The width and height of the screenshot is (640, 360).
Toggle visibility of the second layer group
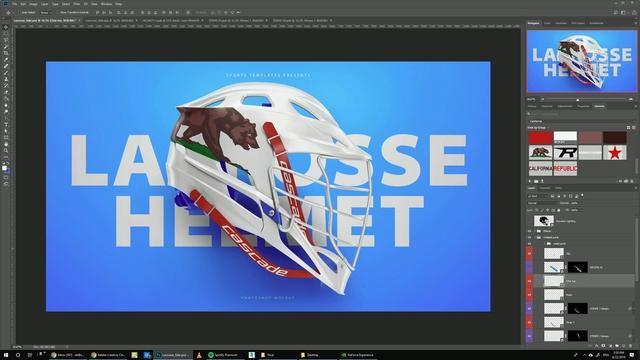530,237
